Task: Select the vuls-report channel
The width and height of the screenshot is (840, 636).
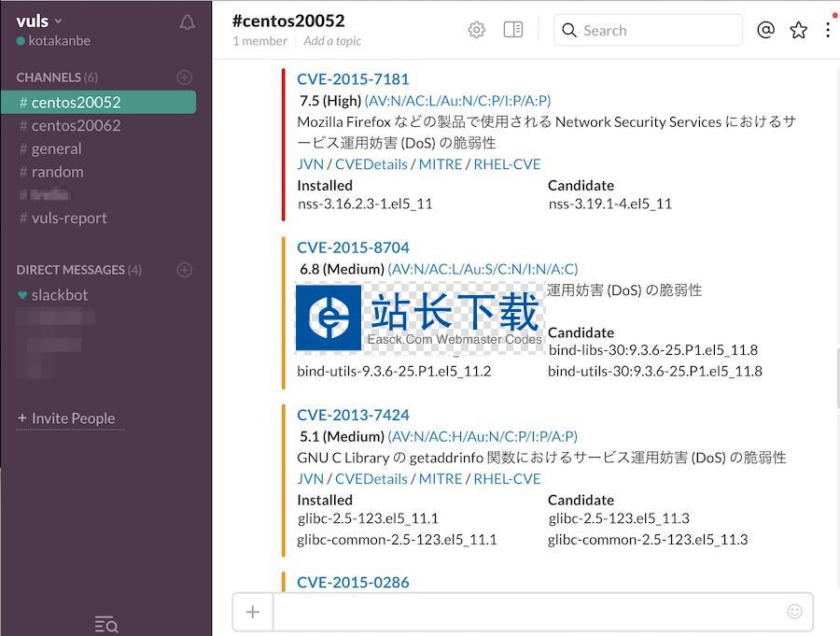Action: (69, 218)
